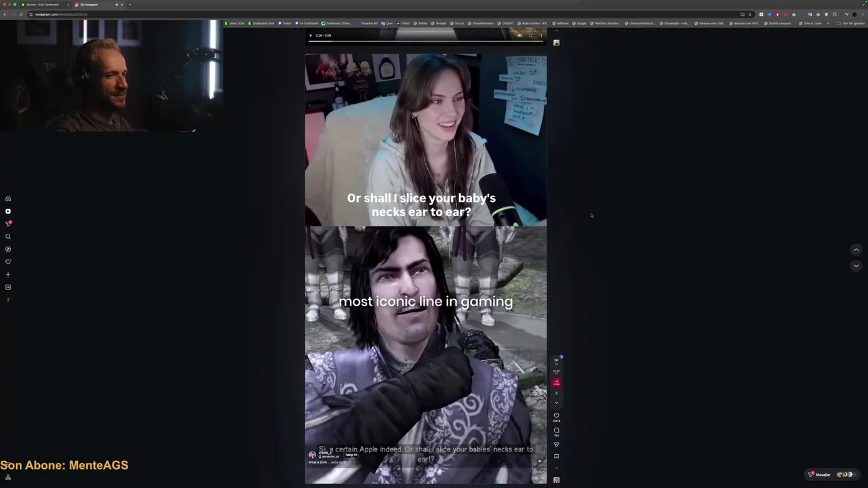Open Search using the magnifier sidebar icon
This screenshot has height=488, width=868.
pyautogui.click(x=8, y=237)
